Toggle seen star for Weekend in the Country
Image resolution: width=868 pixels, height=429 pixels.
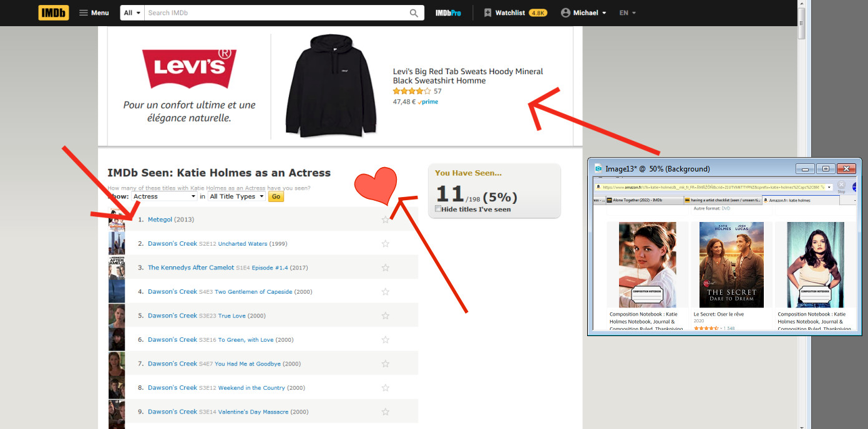385,388
